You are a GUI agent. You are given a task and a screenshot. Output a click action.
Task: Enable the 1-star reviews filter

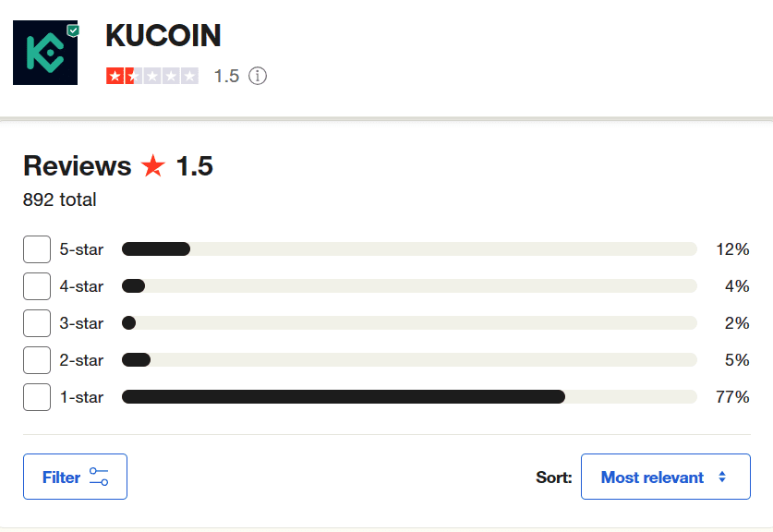tap(37, 396)
